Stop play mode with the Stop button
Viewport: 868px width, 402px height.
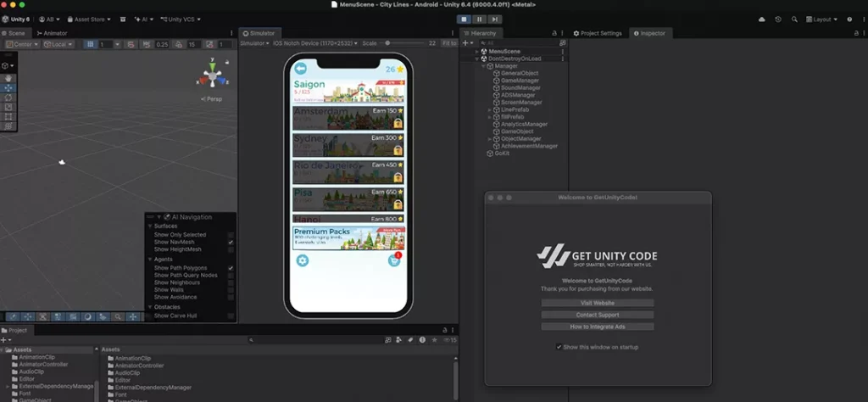(x=464, y=20)
